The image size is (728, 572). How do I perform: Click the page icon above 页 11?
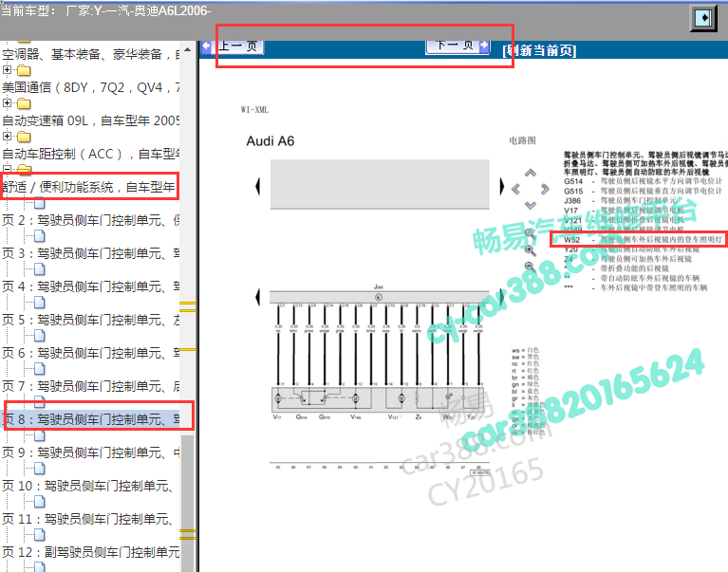pos(40,502)
